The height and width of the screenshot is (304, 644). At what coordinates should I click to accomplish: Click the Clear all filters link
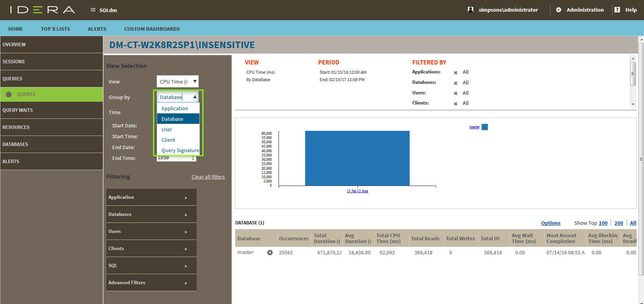click(208, 177)
